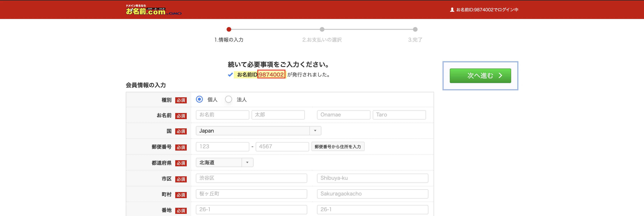Click the progress bar between steps
This screenshot has width=644, height=216.
(x=275, y=29)
